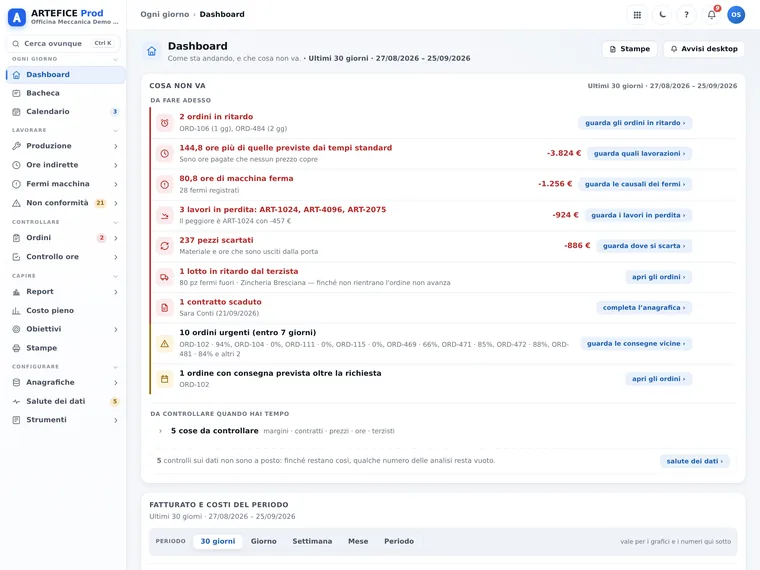760x570 pixels.
Task: Expand Ordini submenu chevron
Action: (x=116, y=238)
